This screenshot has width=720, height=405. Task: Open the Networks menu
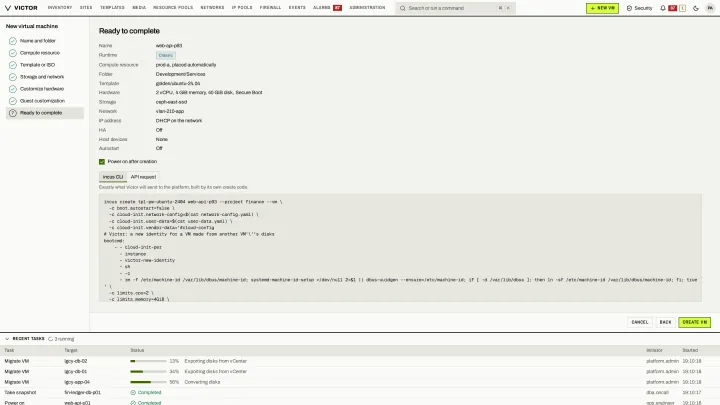(212, 8)
